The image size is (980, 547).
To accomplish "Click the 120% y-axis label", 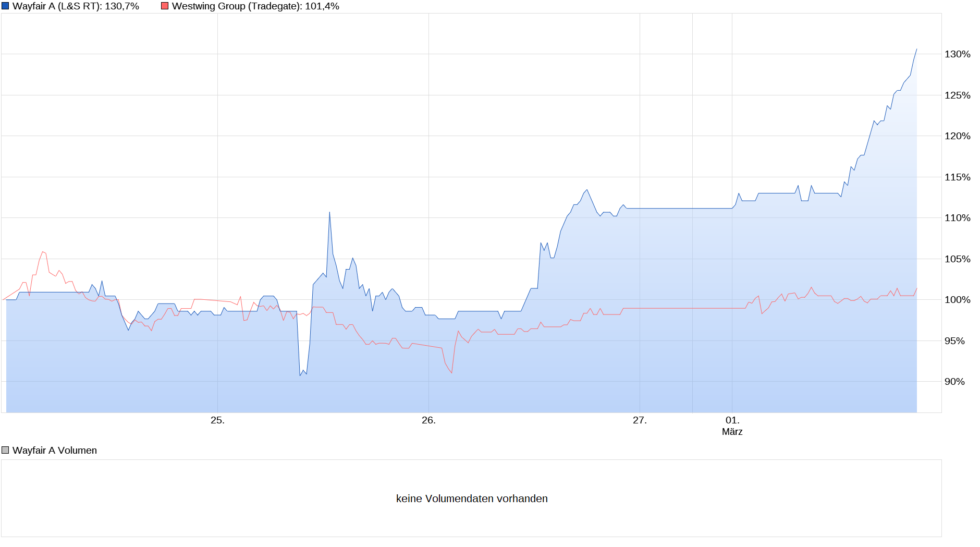I will [x=957, y=136].
